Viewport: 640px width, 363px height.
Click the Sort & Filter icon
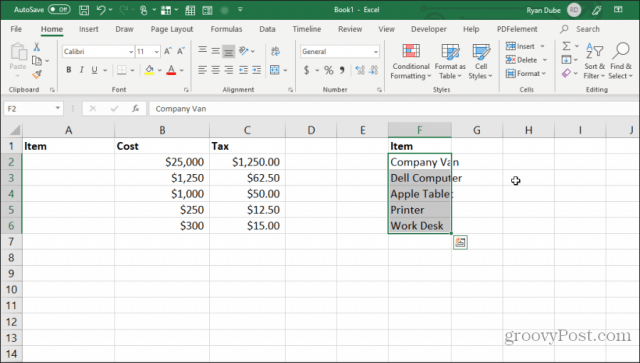coord(594,62)
